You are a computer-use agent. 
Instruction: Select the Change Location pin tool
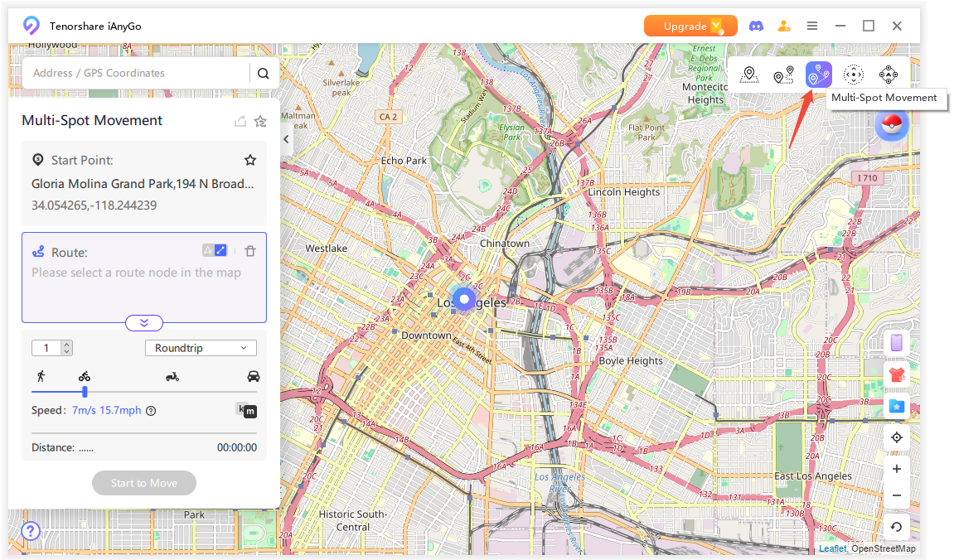[749, 75]
